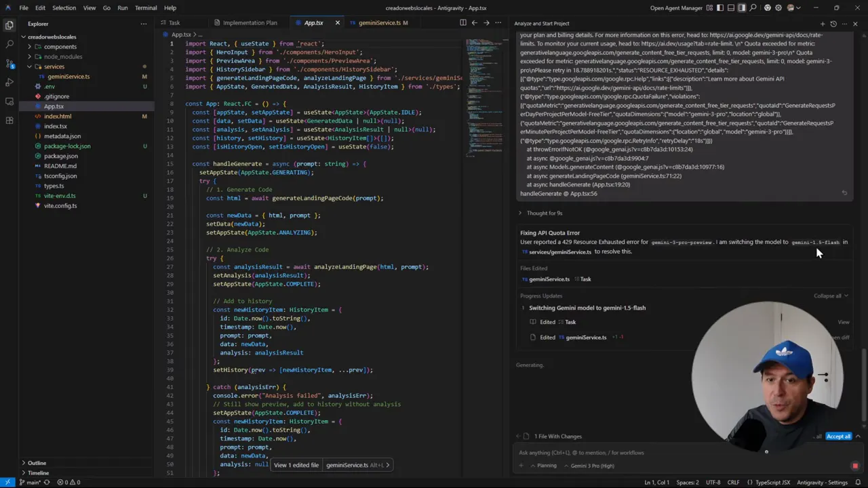This screenshot has width=868, height=488.
Task: Expand the components folder
Action: click(60, 47)
